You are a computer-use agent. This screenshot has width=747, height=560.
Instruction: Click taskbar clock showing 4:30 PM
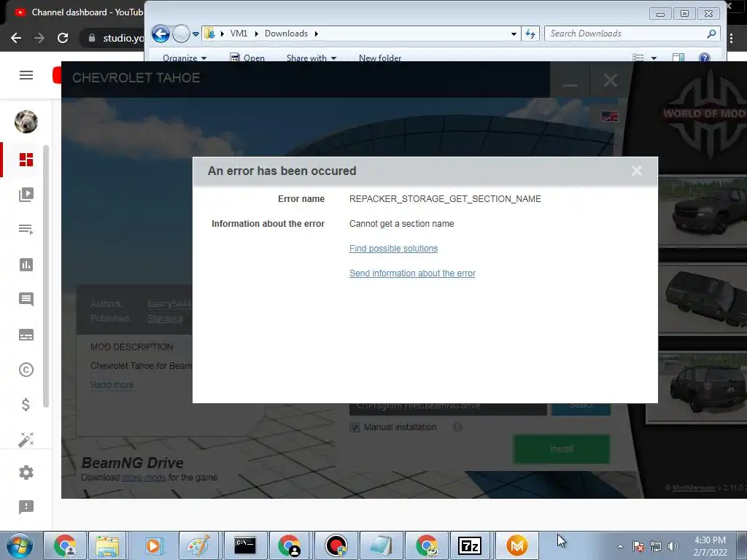click(x=710, y=546)
